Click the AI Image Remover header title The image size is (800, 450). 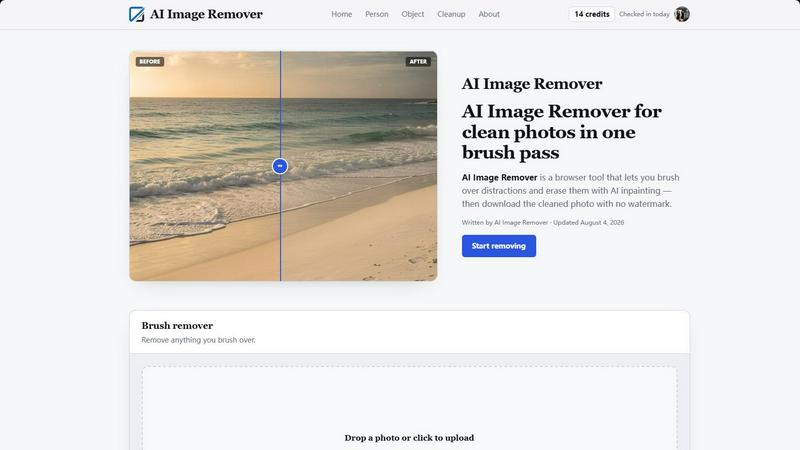click(206, 14)
